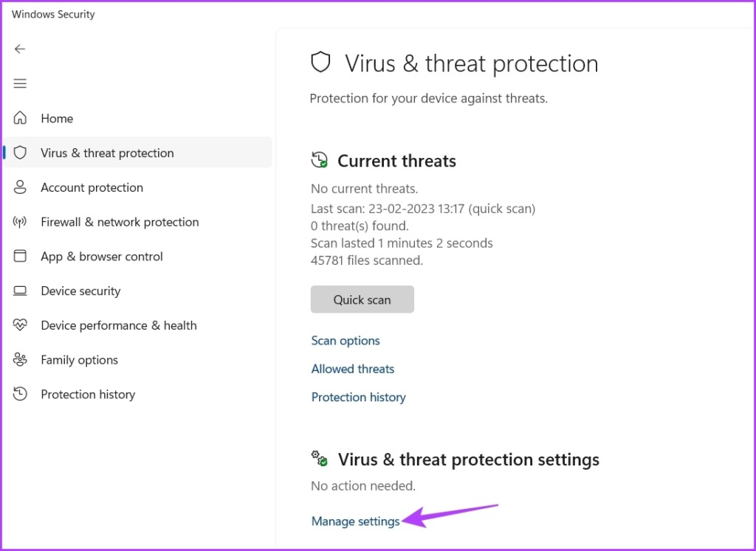The image size is (756, 551).
Task: Open Scan options
Action: click(x=346, y=340)
